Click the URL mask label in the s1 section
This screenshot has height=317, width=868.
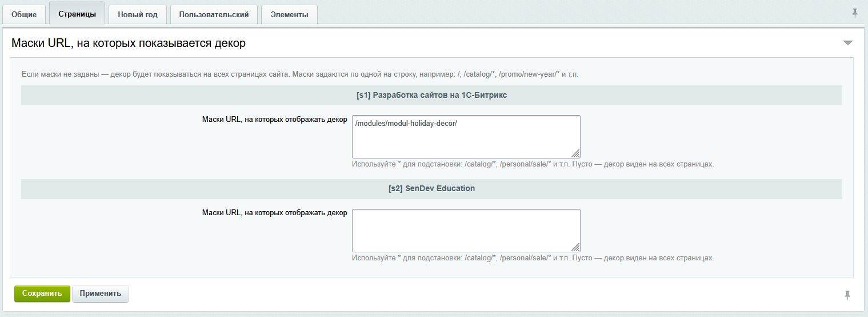(274, 120)
